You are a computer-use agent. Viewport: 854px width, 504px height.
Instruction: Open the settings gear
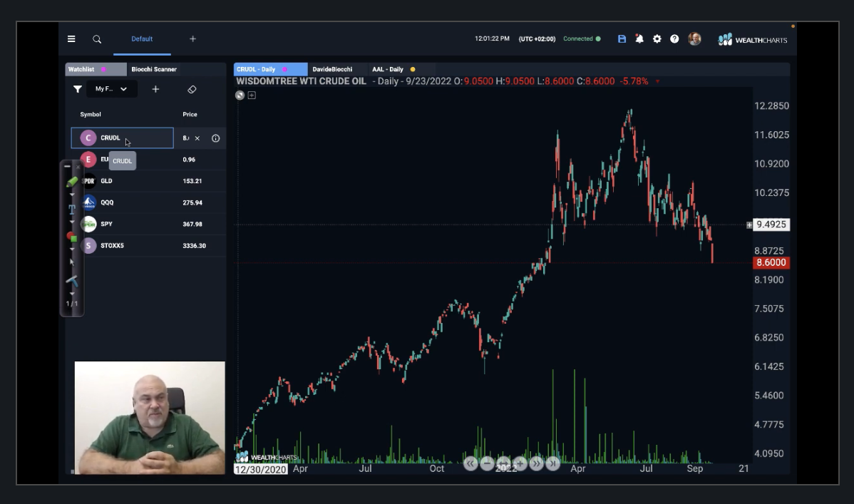(657, 38)
